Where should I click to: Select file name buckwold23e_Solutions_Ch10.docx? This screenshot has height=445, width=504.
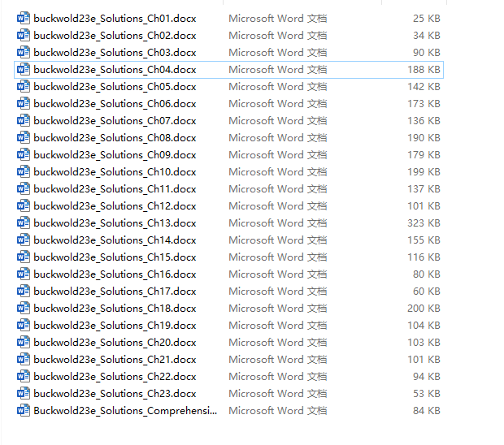(115, 172)
